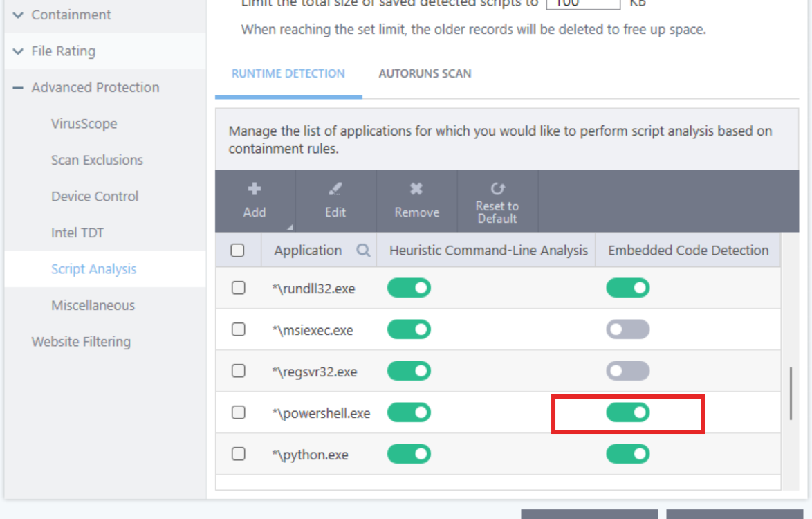Select the Runtime Detection tab
This screenshot has width=812, height=519.
coord(288,73)
